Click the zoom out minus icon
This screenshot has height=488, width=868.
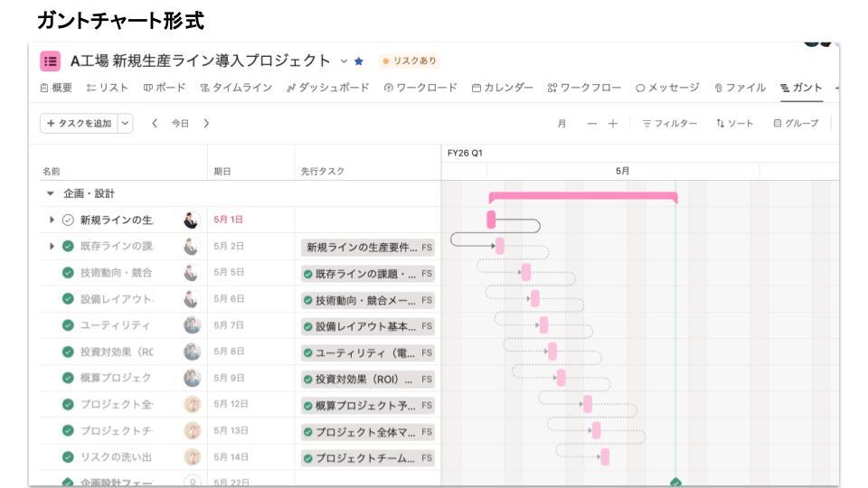point(592,123)
